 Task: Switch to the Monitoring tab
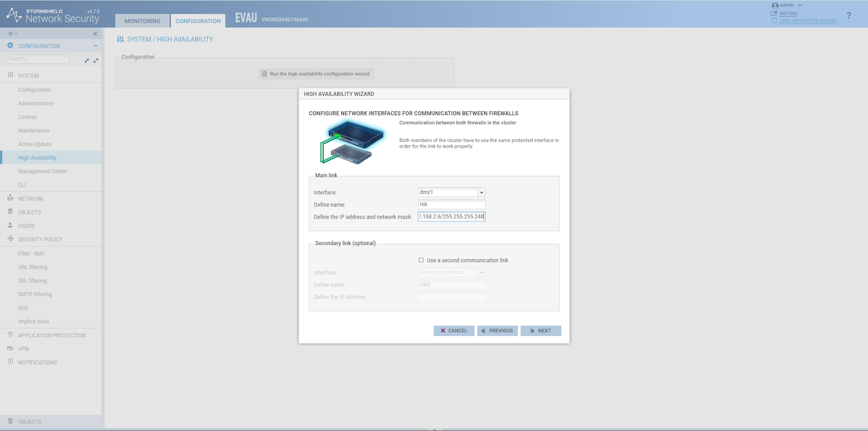142,21
